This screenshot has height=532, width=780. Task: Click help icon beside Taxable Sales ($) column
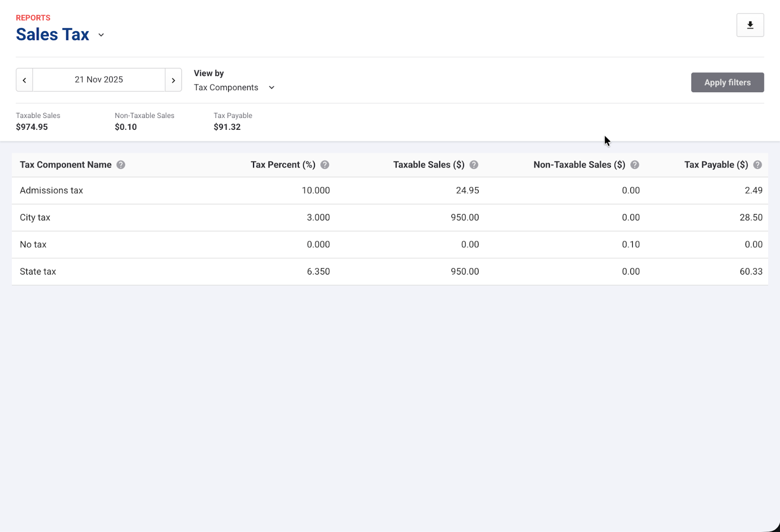[474, 165]
